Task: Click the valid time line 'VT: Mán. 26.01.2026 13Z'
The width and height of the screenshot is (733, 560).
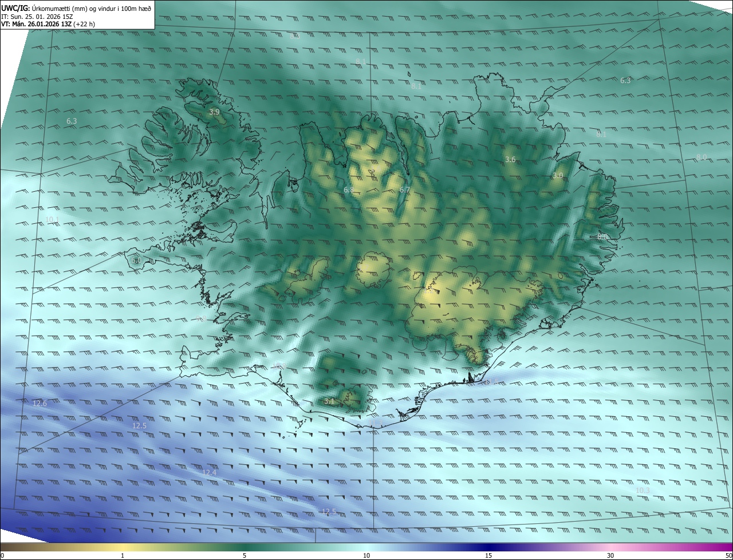Action: (36, 25)
